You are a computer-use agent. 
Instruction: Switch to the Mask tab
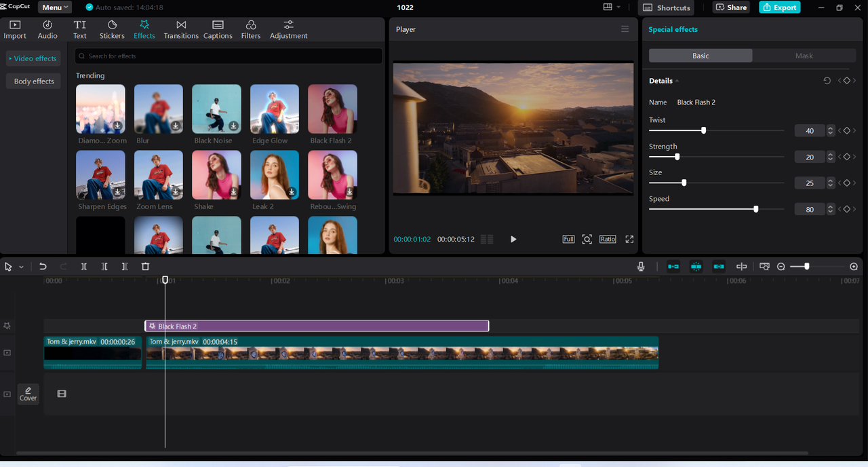[804, 56]
